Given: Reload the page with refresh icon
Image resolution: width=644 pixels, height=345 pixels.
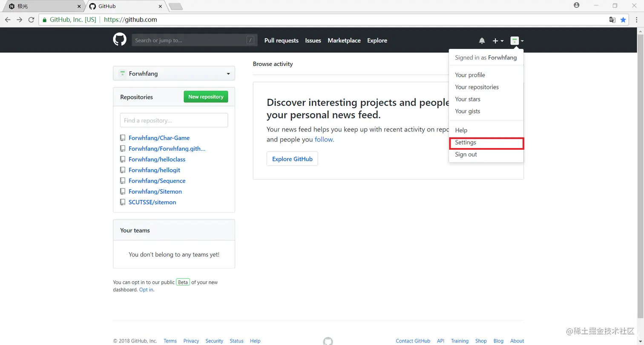Looking at the screenshot, I should click(31, 20).
